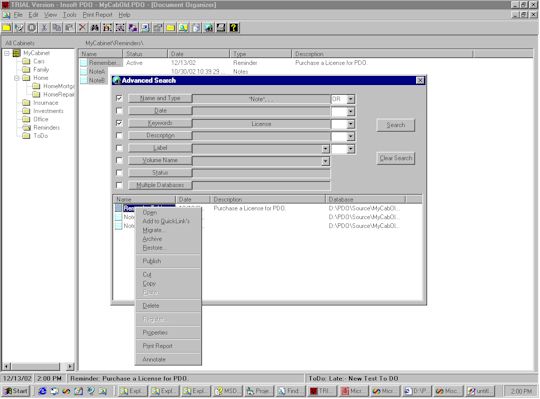Click the scanner toolbar icon beside help
This screenshot has width=540, height=399.
tap(221, 28)
